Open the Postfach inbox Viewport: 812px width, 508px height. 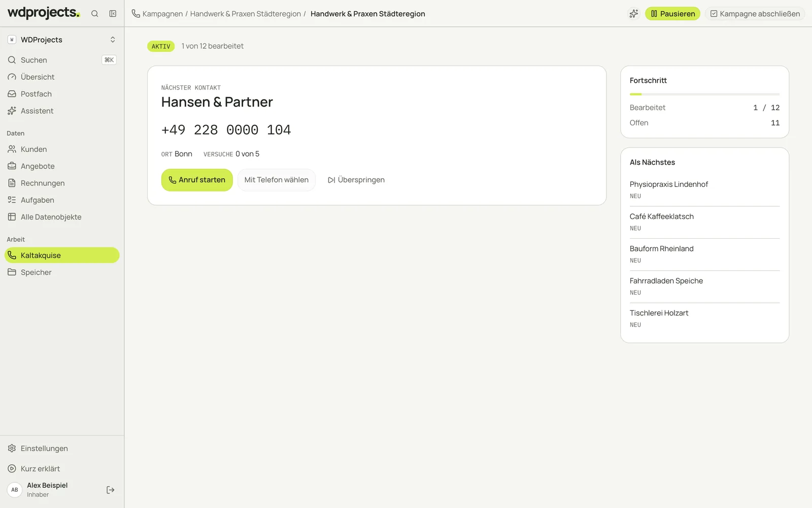(62, 94)
